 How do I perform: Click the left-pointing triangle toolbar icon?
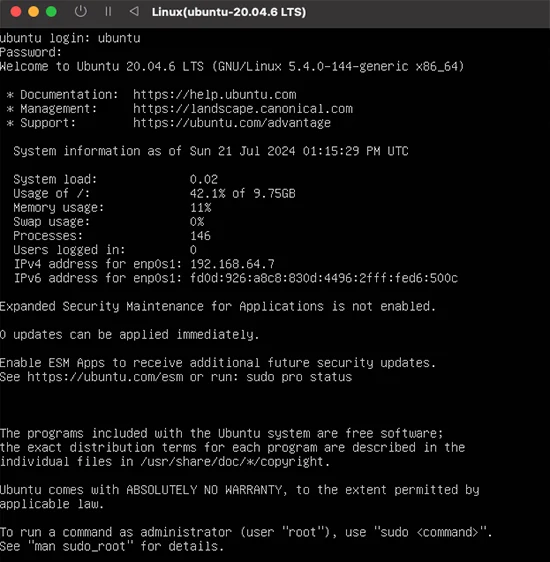pyautogui.click(x=134, y=11)
